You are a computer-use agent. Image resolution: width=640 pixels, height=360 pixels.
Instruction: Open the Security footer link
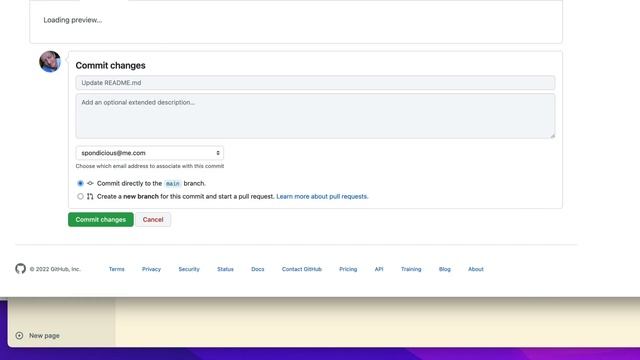189,269
